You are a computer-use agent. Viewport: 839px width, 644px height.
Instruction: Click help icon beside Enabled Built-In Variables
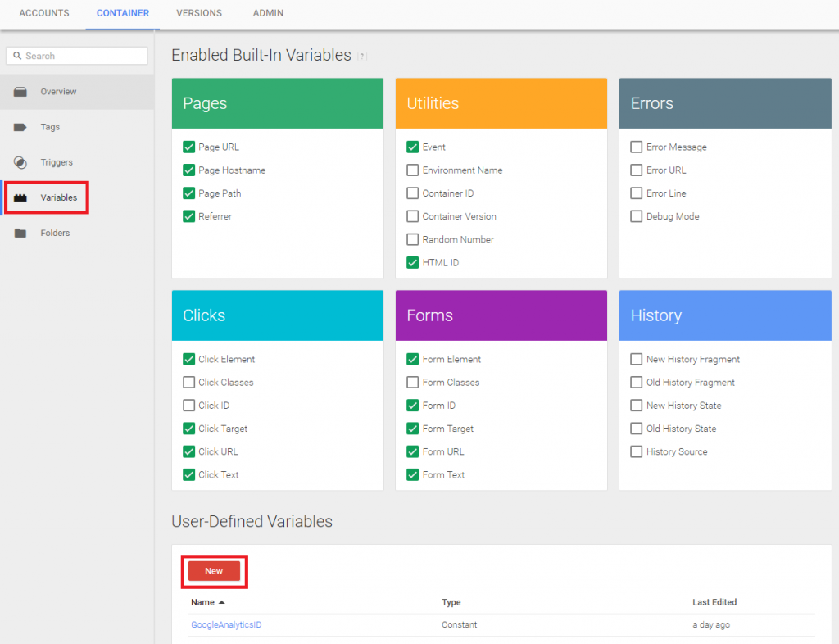(362, 57)
